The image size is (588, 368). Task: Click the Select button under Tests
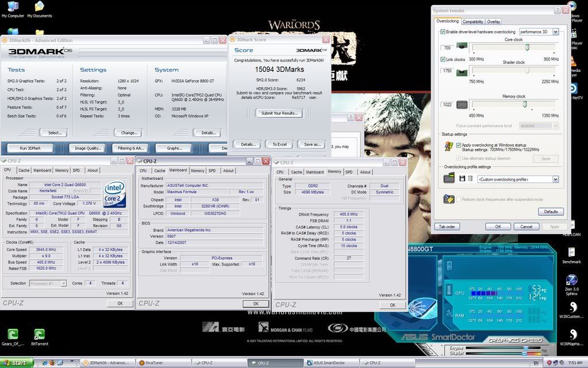(x=55, y=133)
